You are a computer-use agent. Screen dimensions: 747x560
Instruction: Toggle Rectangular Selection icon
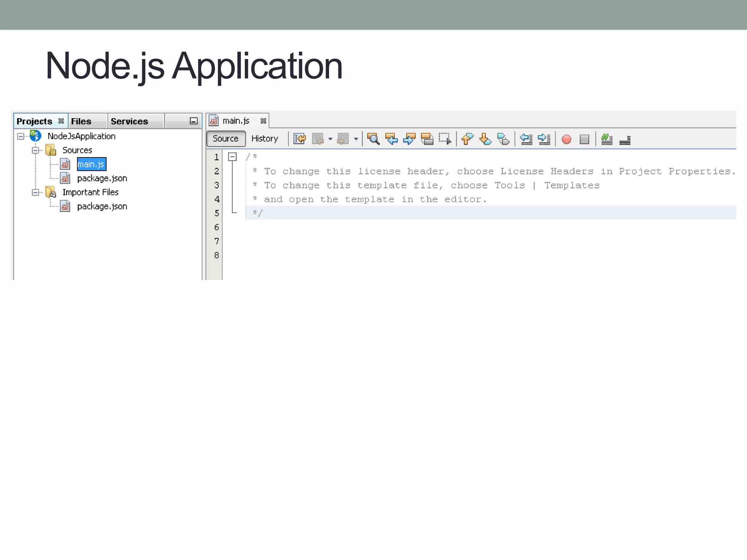[445, 139]
